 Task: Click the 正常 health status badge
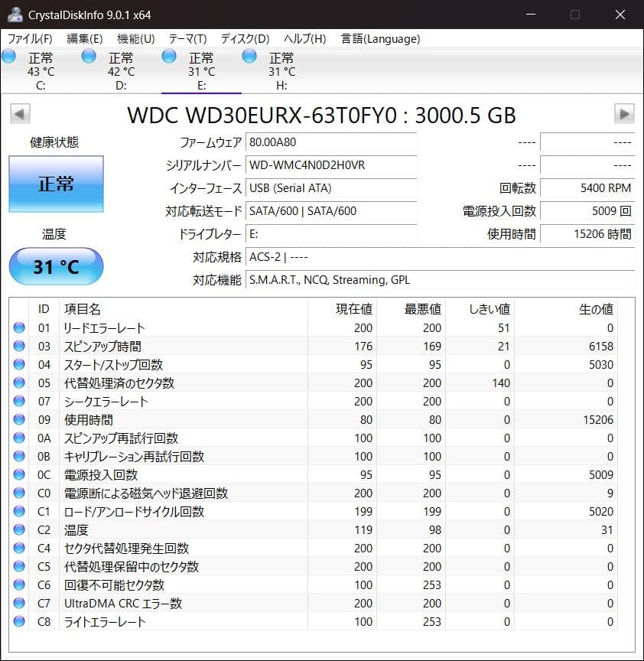tap(55, 184)
